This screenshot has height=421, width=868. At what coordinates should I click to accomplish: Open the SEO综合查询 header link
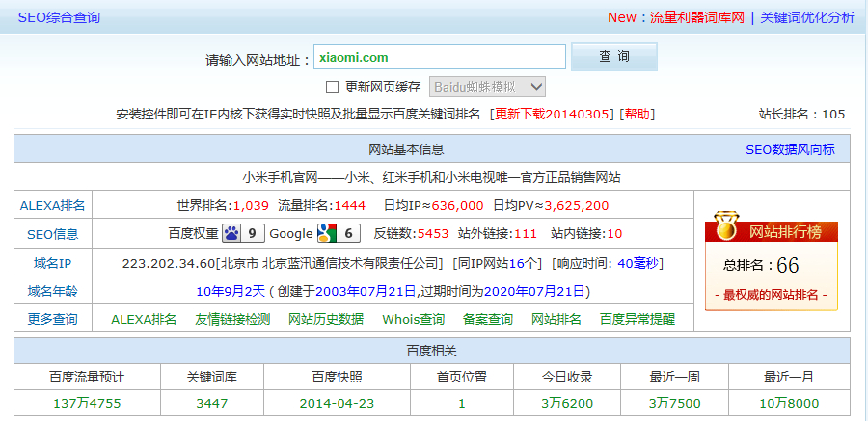59,17
